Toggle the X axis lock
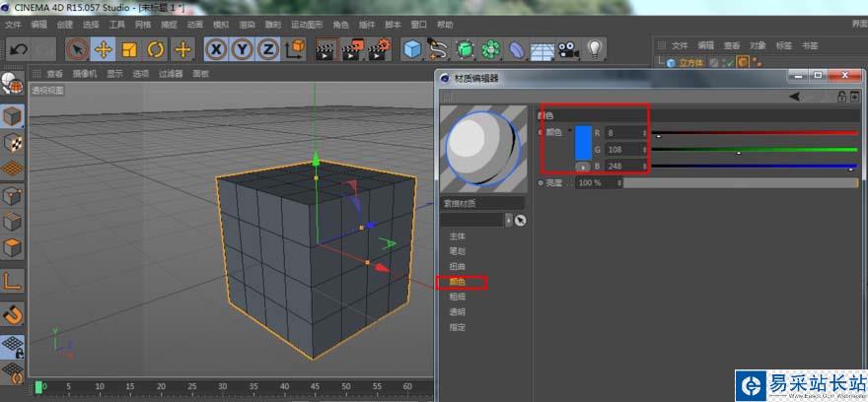Image resolution: width=868 pixels, height=402 pixels. (x=216, y=49)
